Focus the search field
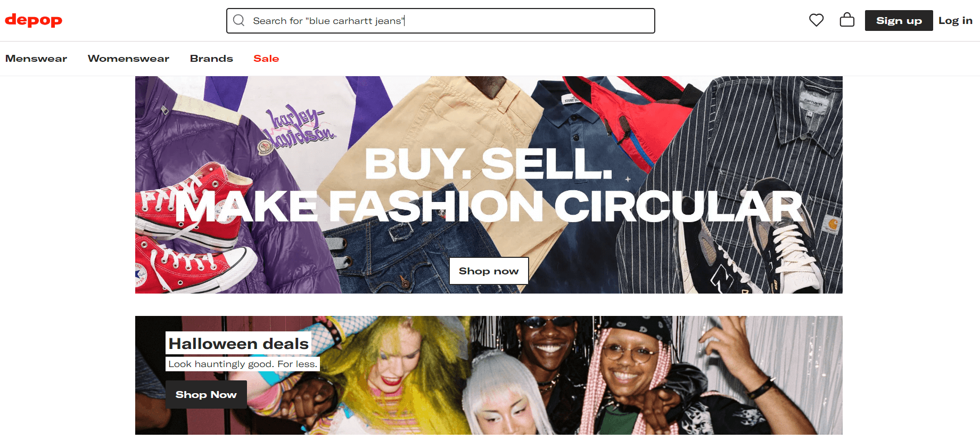 (x=441, y=21)
